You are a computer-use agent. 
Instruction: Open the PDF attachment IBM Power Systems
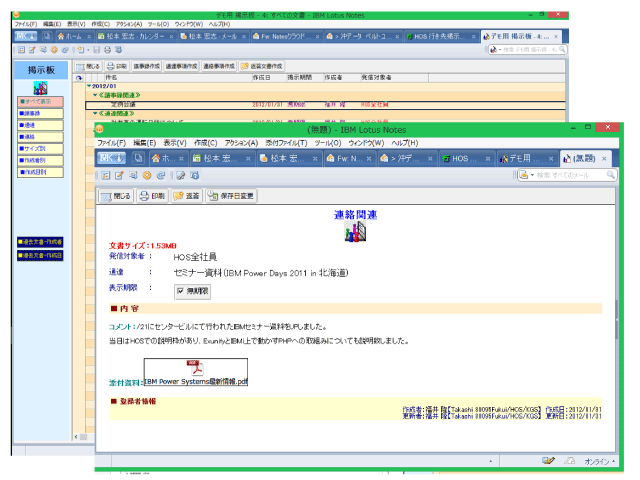click(x=196, y=372)
